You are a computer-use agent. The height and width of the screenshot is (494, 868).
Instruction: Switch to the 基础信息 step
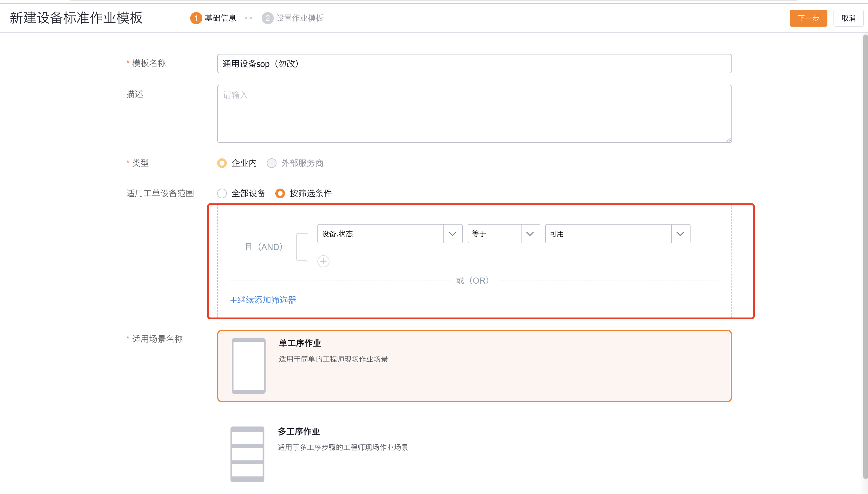click(219, 18)
